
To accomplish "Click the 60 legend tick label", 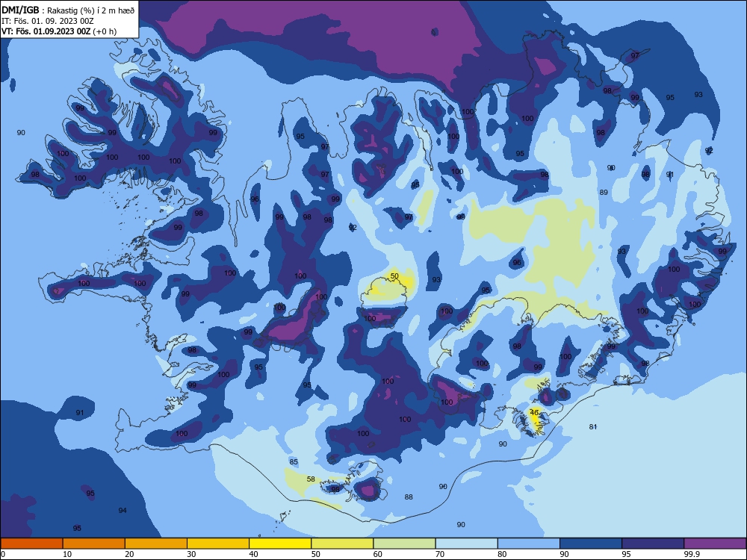I will pyautogui.click(x=378, y=554).
